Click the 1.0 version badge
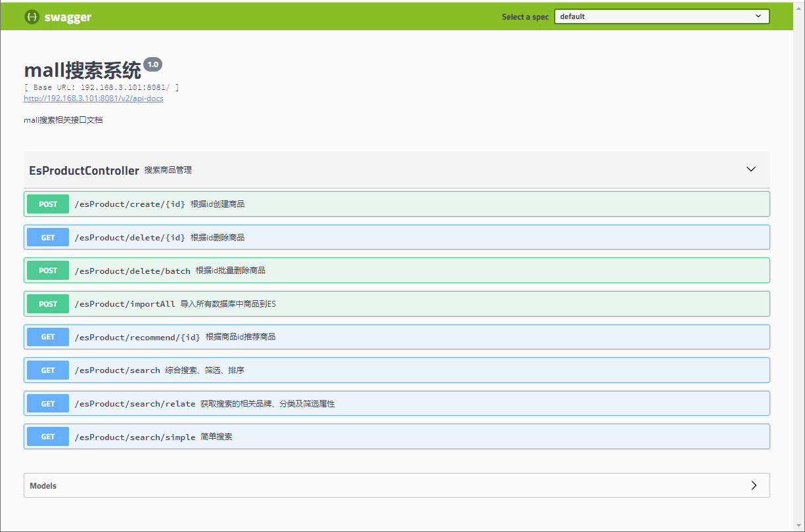The image size is (805, 532). 152,64
